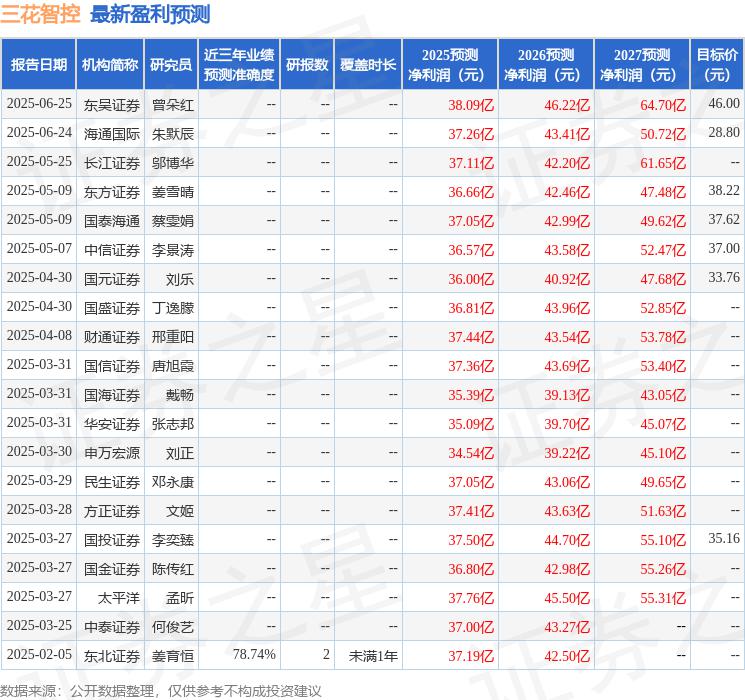Click the 35.39亿 profit value
Image resolution: width=745 pixels, height=700 pixels.
(x=471, y=395)
